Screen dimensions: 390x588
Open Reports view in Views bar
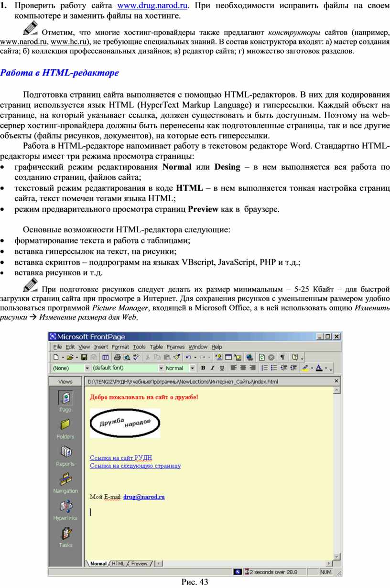[x=65, y=456]
